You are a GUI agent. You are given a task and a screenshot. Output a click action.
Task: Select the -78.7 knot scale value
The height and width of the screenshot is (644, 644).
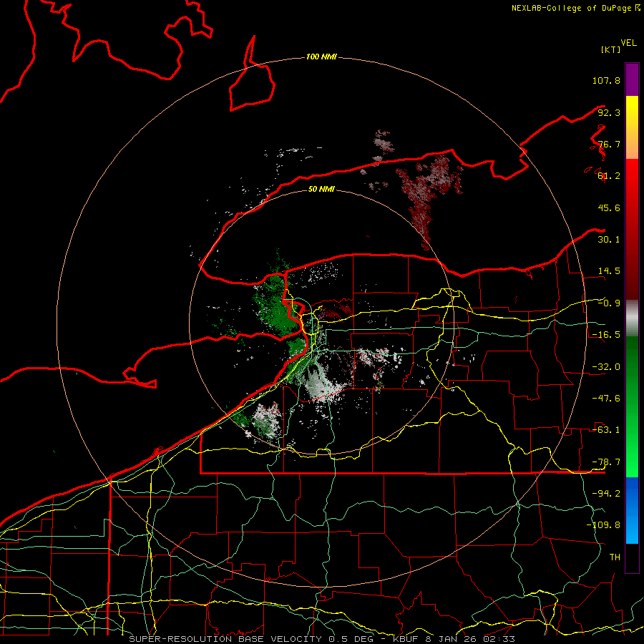(x=606, y=462)
